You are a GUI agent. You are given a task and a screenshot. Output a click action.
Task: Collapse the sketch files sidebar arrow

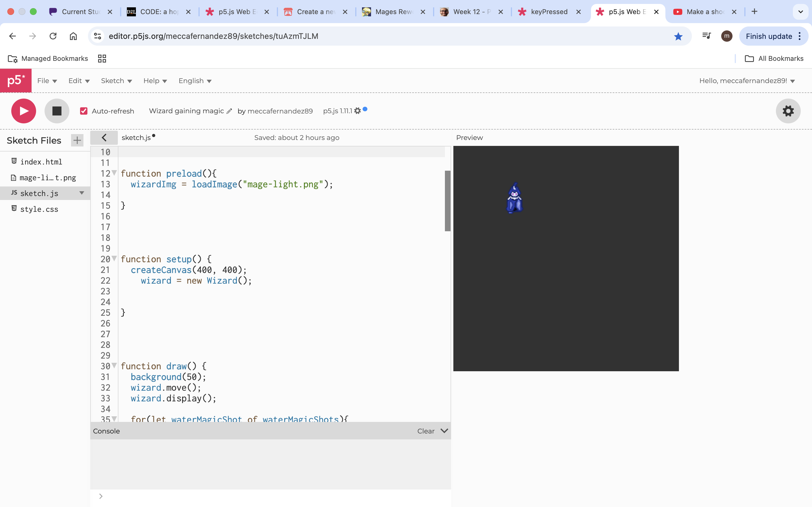[x=104, y=137]
